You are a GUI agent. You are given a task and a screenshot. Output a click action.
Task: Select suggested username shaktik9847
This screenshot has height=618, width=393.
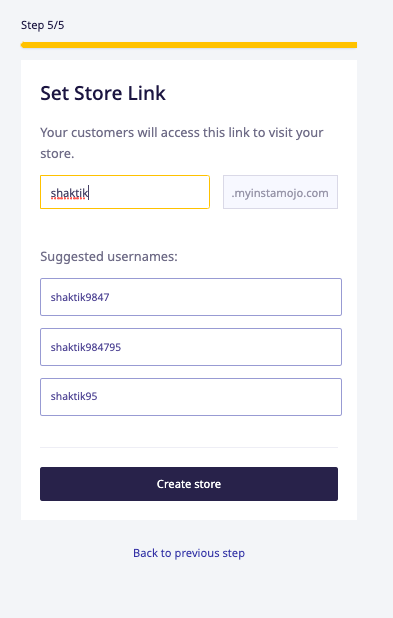[191, 297]
